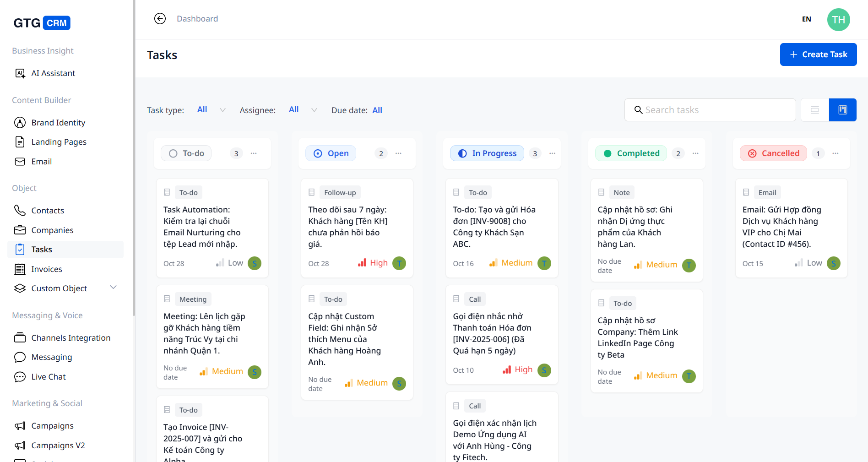Expand the Custom Object menu chevron
This screenshot has height=462, width=868.
(114, 288)
